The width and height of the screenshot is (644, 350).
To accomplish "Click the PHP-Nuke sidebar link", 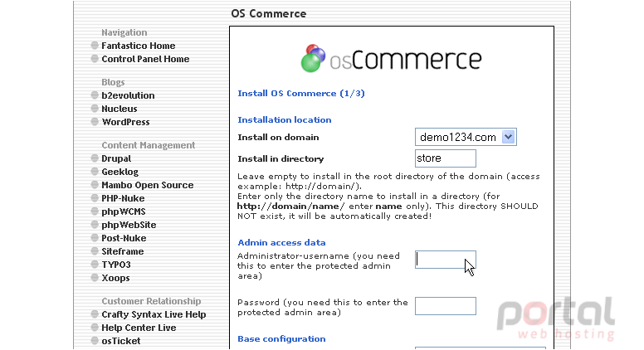I will tap(123, 198).
